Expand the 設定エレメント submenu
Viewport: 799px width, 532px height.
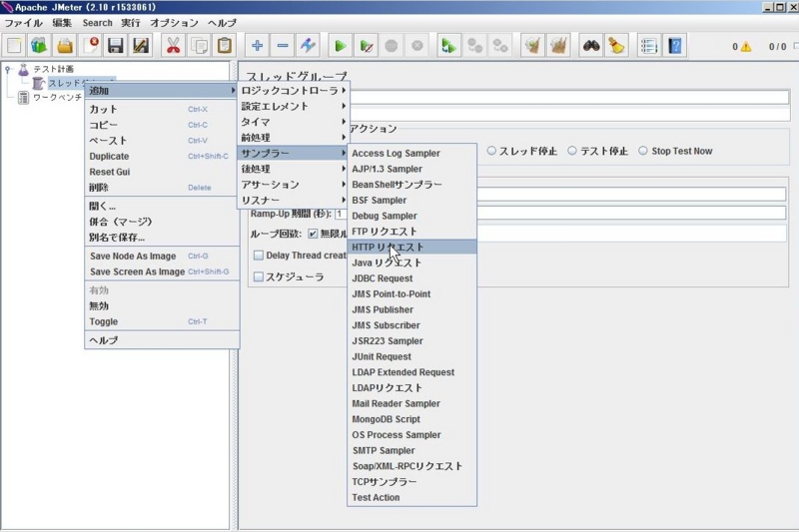coord(294,106)
